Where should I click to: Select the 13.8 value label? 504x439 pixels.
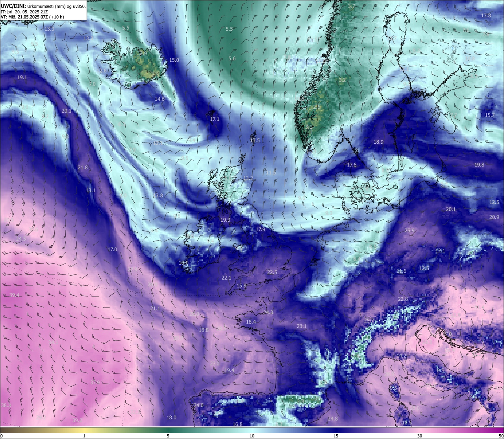point(486,16)
